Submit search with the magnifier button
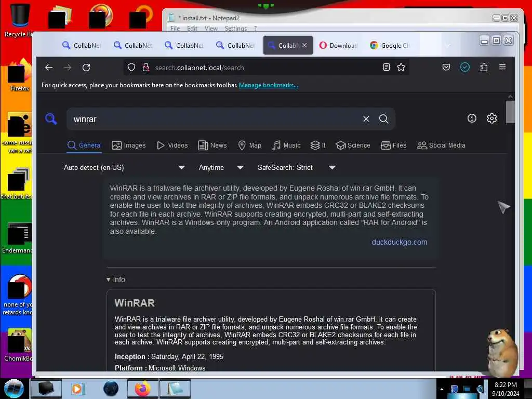Image resolution: width=532 pixels, height=399 pixels. pos(384,119)
